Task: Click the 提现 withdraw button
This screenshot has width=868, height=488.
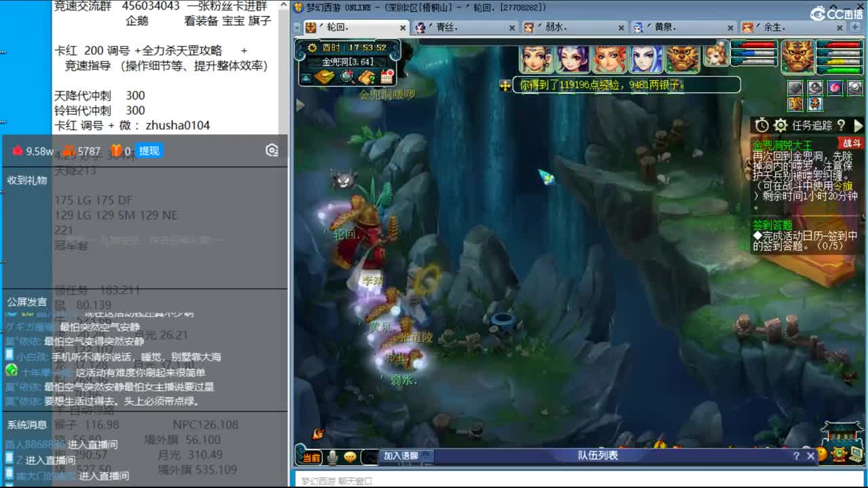Action: [x=149, y=150]
